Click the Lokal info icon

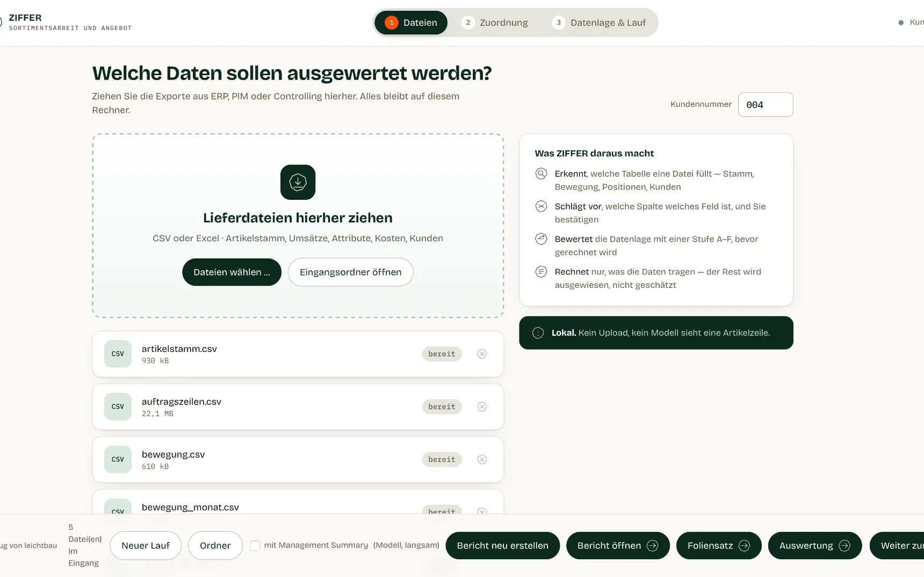538,333
